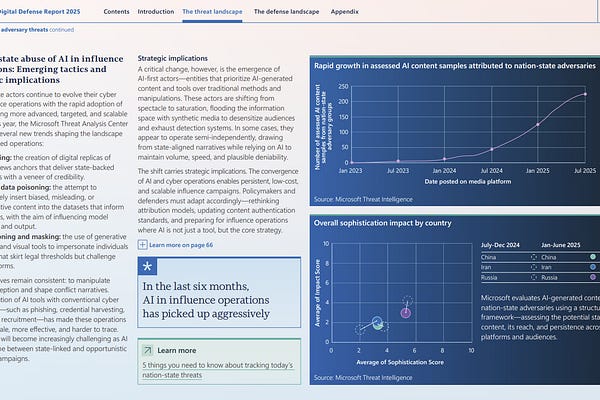600x400 pixels.
Task: Click the Date posted on media platform axis label
Action: pos(468,181)
